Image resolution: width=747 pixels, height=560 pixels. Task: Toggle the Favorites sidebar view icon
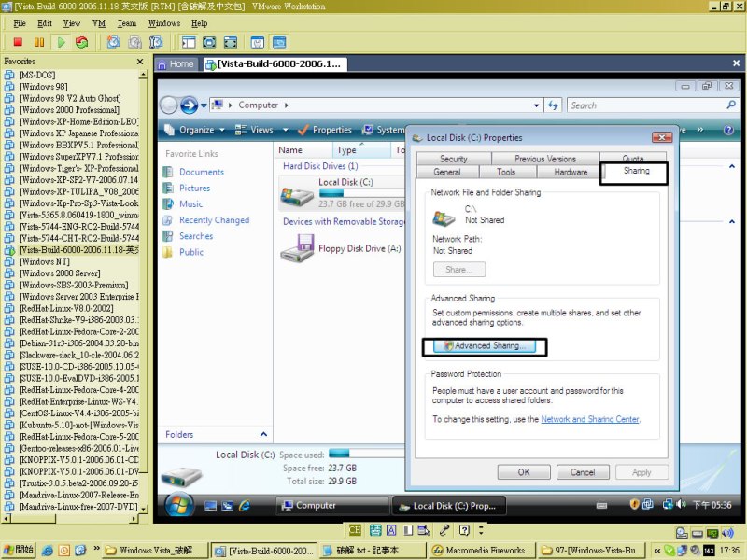pos(189,42)
